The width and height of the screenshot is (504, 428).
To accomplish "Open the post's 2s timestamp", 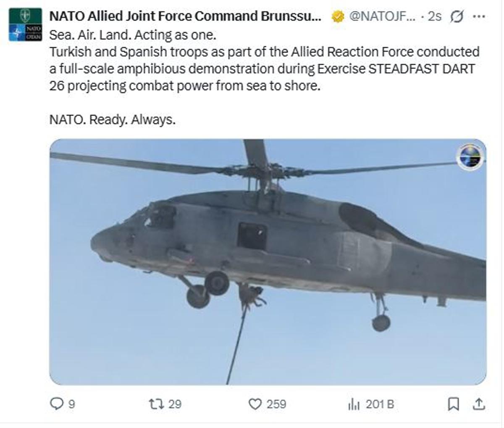I will (434, 16).
